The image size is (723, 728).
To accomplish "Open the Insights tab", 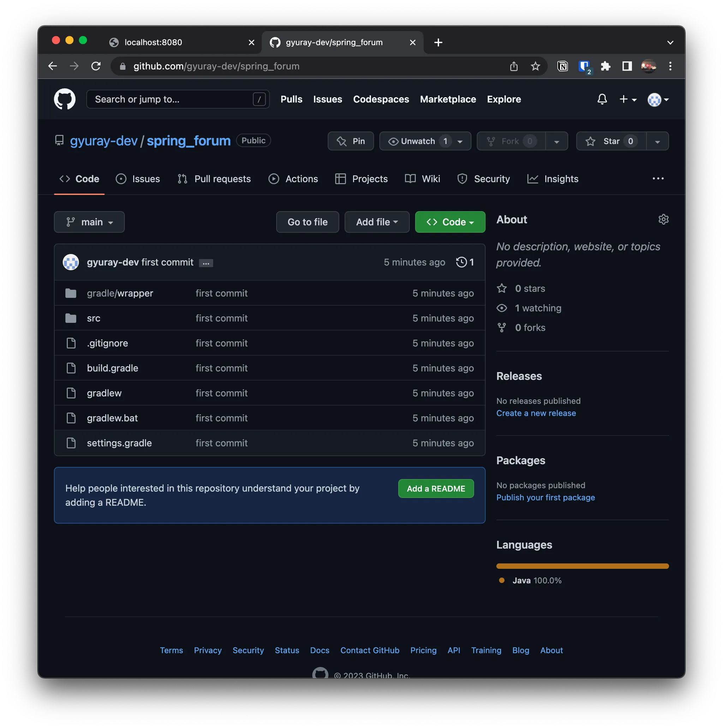I will pos(553,179).
